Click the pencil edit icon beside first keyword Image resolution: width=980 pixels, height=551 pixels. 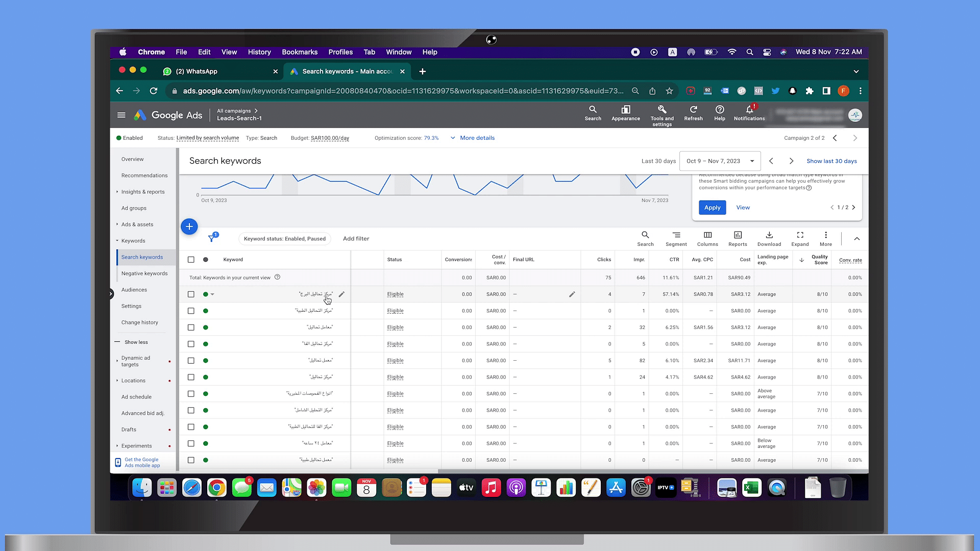[x=341, y=294]
